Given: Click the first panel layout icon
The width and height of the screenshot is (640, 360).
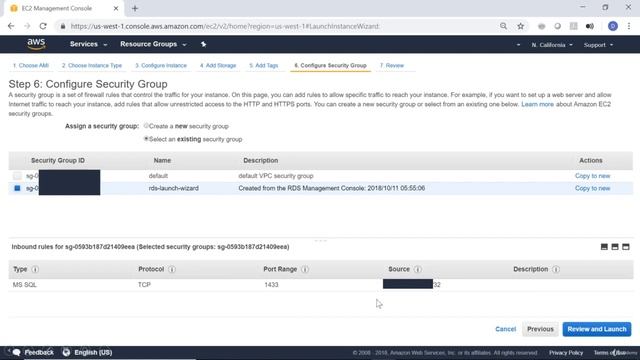Looking at the screenshot, I should pos(604,247).
